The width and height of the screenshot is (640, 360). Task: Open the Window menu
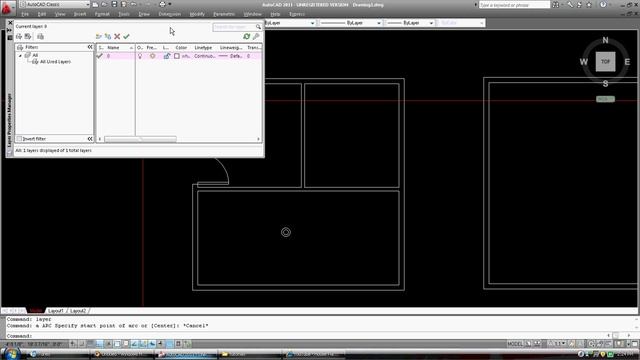[252, 14]
